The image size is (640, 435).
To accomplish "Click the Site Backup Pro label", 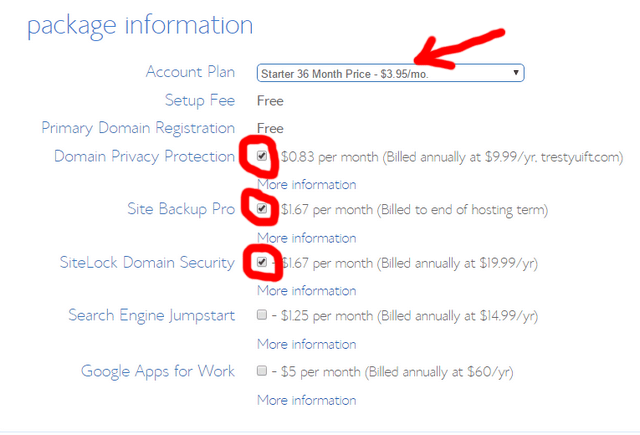I will pos(181,209).
